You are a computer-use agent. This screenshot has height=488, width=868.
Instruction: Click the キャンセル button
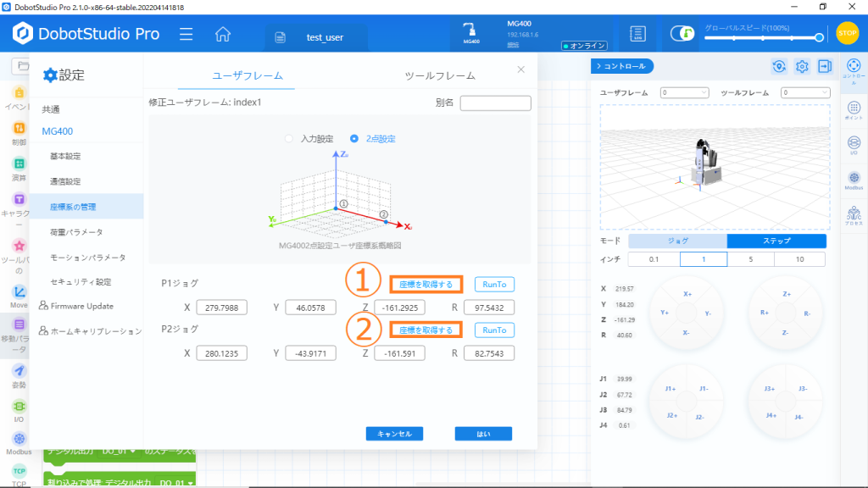[394, 434]
